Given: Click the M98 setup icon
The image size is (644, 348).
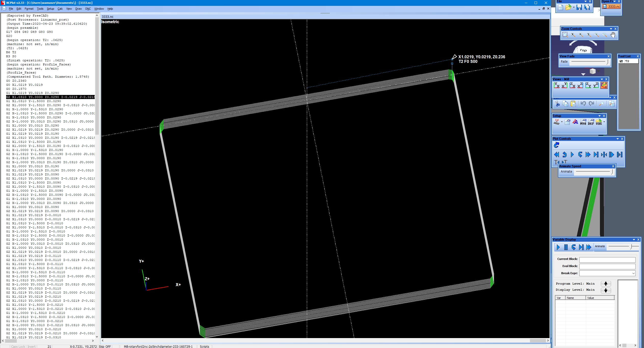Looking at the screenshot, I should (583, 122).
